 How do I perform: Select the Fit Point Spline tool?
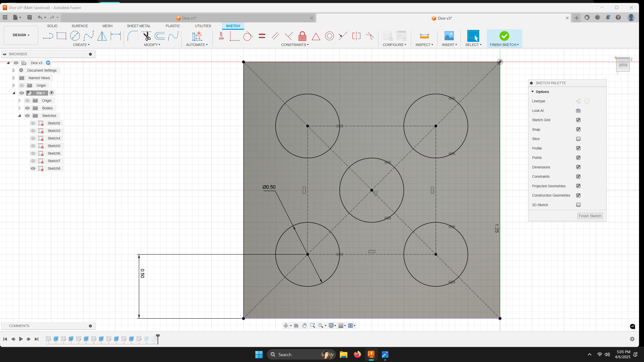coord(89,36)
